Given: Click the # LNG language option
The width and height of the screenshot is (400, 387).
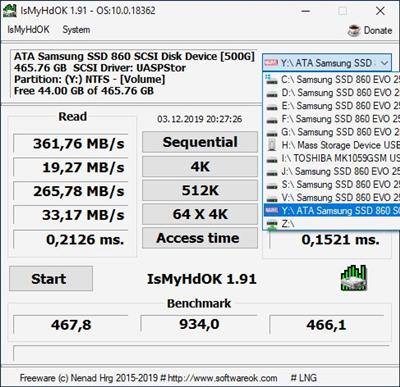Looking at the screenshot, I should tap(304, 378).
